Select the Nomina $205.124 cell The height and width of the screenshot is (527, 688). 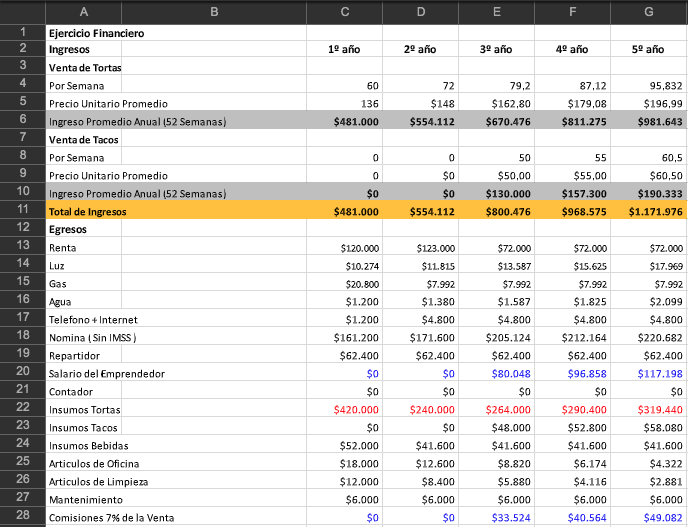[496, 337]
